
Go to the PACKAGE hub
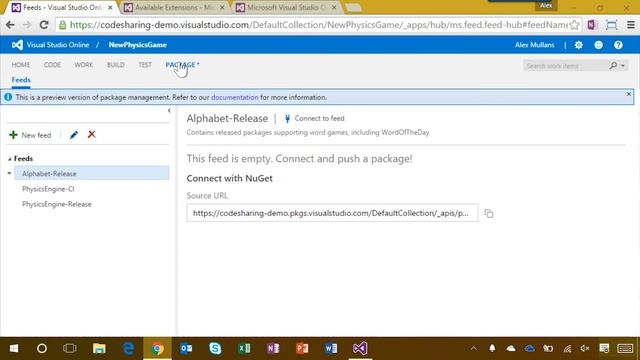182,65
